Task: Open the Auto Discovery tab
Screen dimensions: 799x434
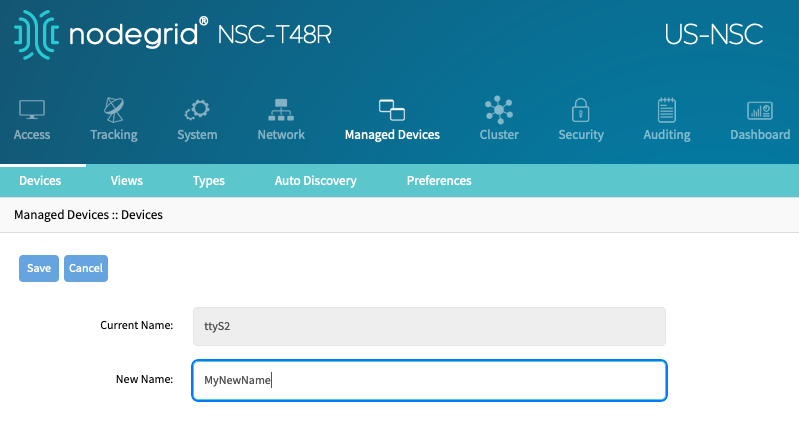Action: [x=315, y=181]
